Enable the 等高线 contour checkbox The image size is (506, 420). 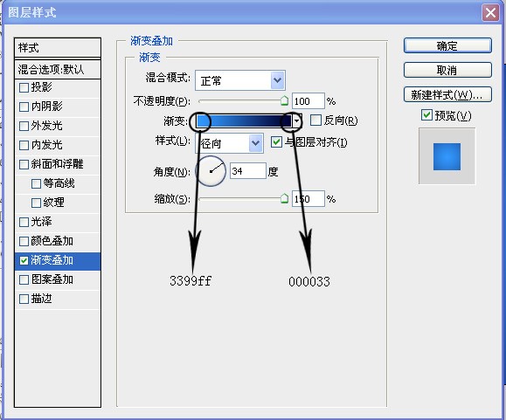[36, 183]
